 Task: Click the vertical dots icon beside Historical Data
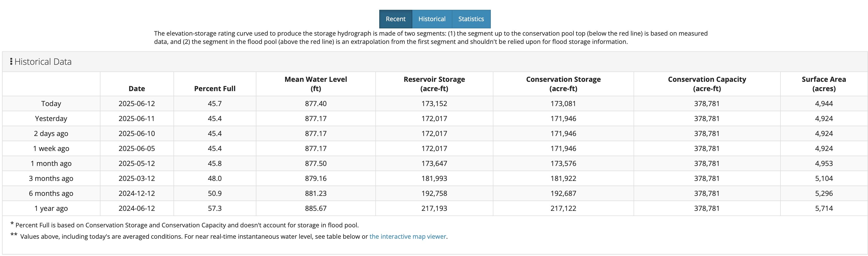pyautogui.click(x=11, y=62)
